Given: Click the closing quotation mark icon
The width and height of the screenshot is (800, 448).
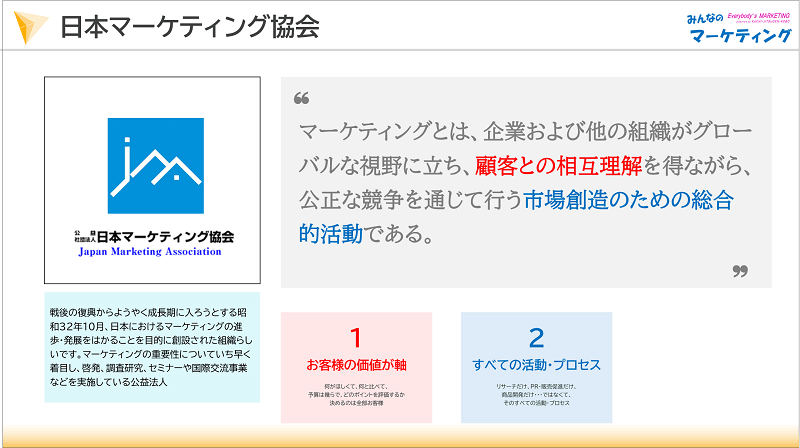Looking at the screenshot, I should (740, 270).
